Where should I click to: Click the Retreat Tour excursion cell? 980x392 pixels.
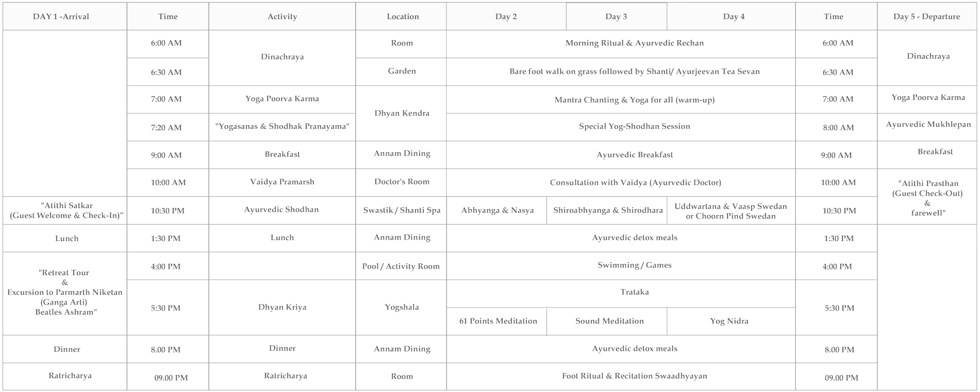click(64, 292)
